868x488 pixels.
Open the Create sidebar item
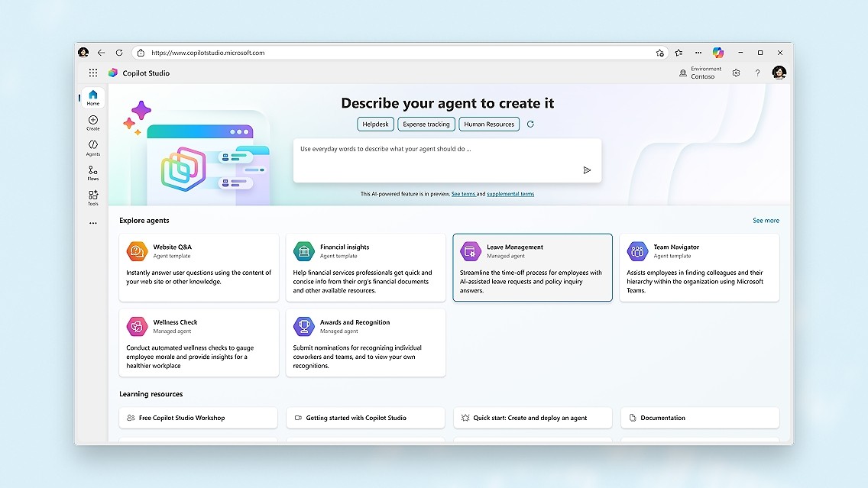click(93, 123)
